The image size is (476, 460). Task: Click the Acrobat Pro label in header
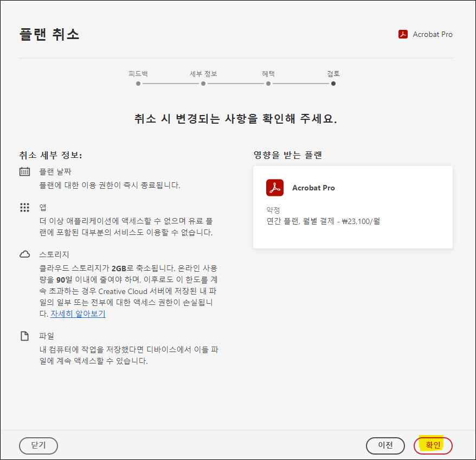point(432,34)
